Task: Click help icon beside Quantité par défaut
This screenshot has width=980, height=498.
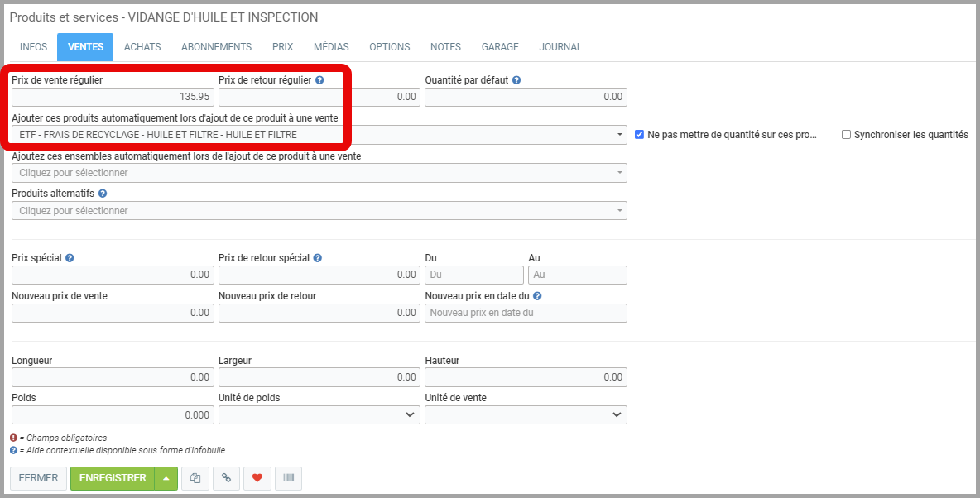Action: [x=516, y=80]
